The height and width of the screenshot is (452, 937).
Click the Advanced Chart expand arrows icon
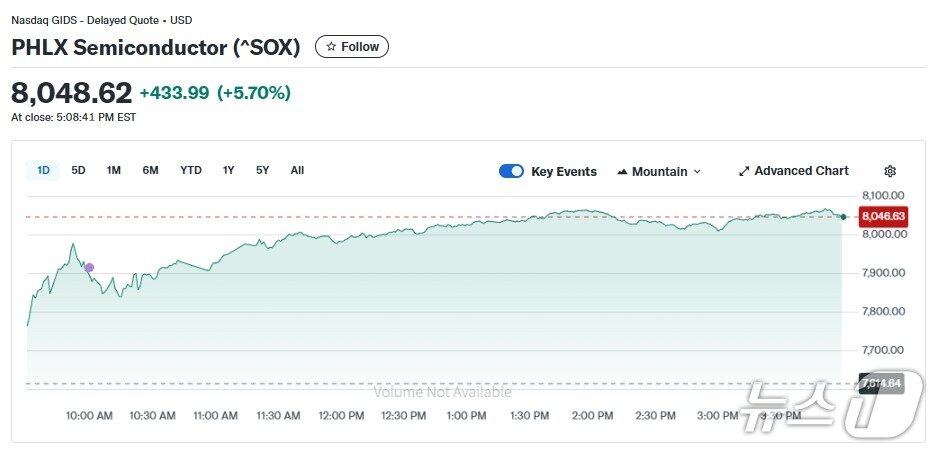point(744,171)
